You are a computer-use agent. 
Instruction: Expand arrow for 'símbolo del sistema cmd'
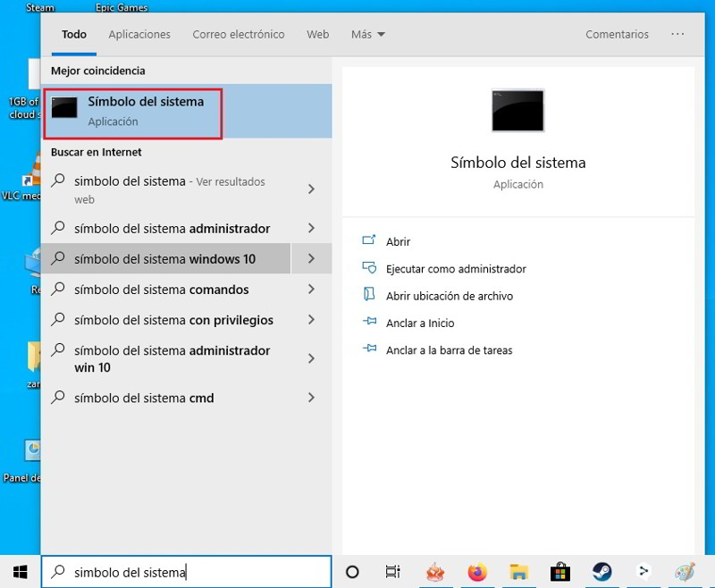coord(311,398)
